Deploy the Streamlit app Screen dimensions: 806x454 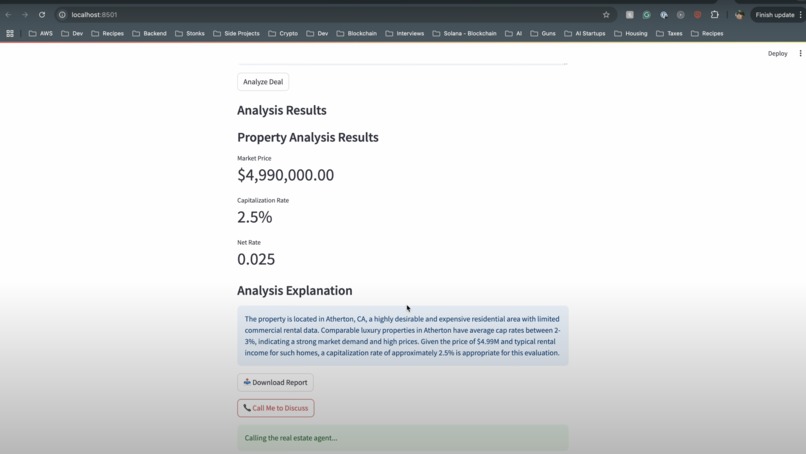[x=777, y=53]
